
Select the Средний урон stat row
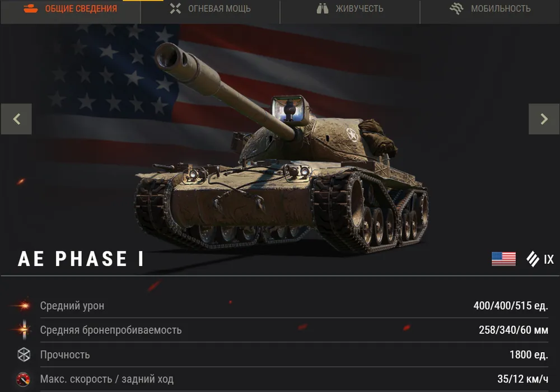coord(280,306)
